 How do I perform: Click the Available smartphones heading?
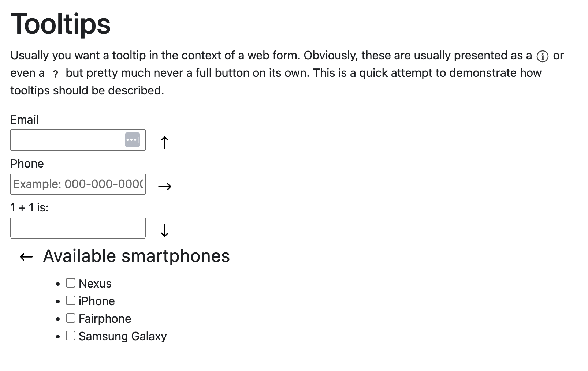(136, 256)
